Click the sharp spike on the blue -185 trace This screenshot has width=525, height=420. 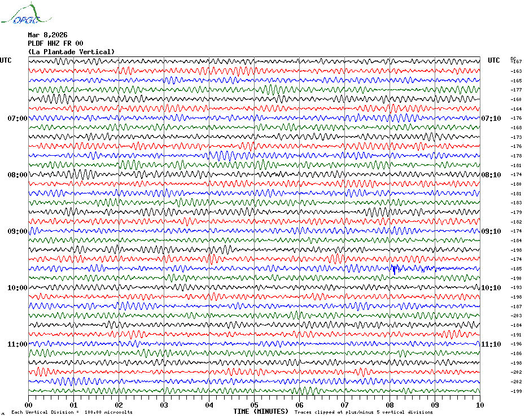pos(395,269)
